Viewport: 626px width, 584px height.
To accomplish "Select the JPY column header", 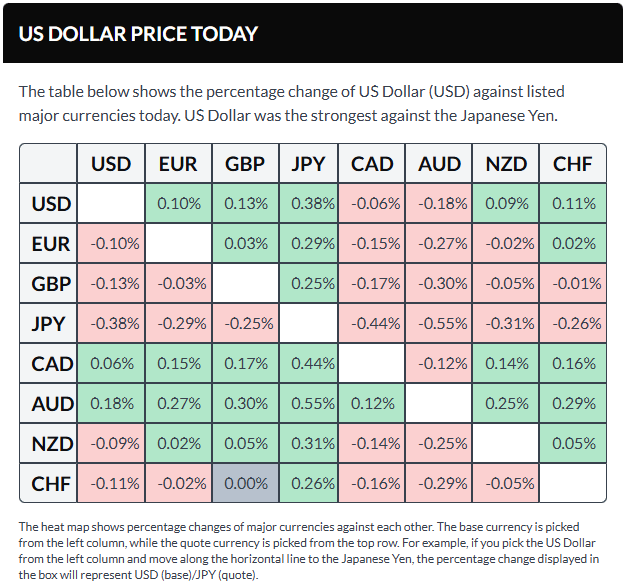I will [x=309, y=164].
